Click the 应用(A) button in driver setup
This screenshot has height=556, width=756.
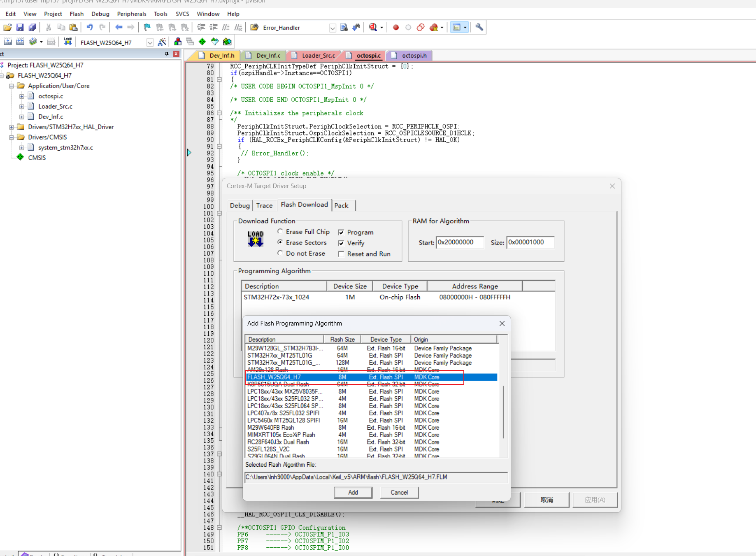pos(595,500)
